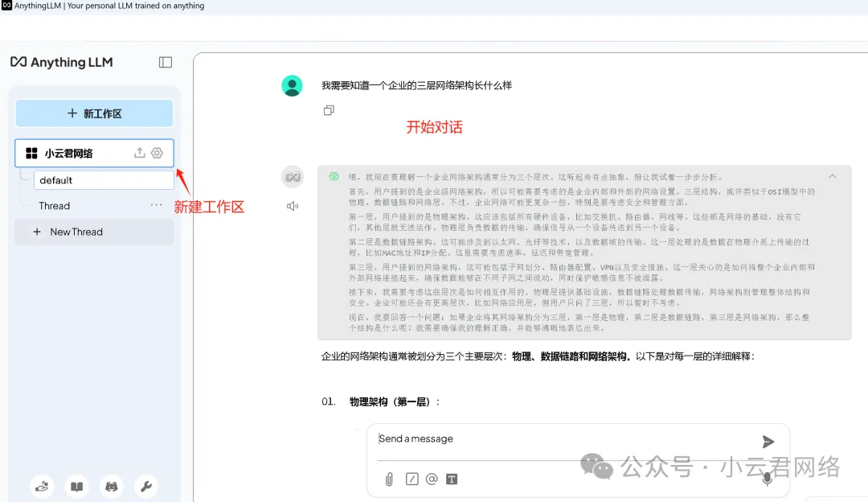
Task: Click the 新工作区 new workspace button
Action: click(94, 113)
